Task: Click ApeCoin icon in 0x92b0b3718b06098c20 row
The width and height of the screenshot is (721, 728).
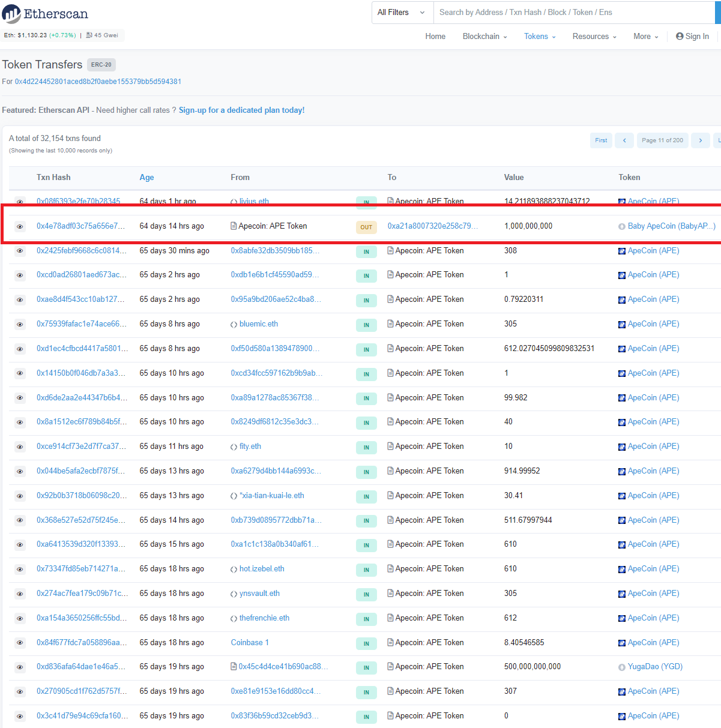Action: coord(622,496)
